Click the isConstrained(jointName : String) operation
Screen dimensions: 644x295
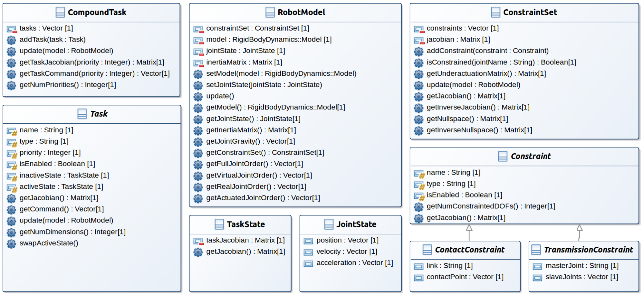(501, 62)
